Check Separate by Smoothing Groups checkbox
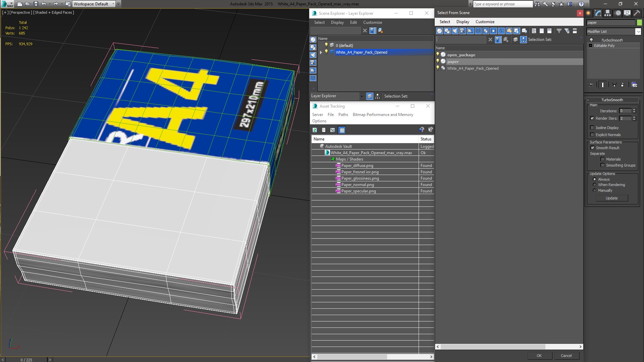 (602, 165)
